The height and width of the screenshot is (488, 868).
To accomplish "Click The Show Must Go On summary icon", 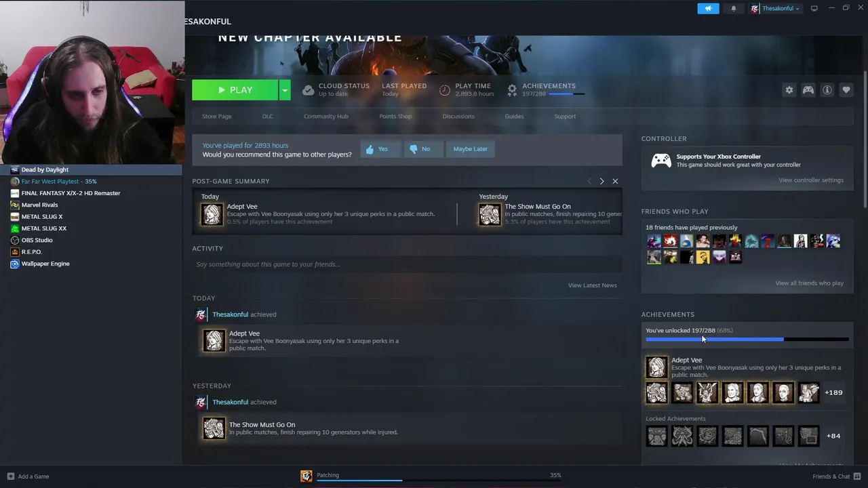I will pyautogui.click(x=490, y=214).
